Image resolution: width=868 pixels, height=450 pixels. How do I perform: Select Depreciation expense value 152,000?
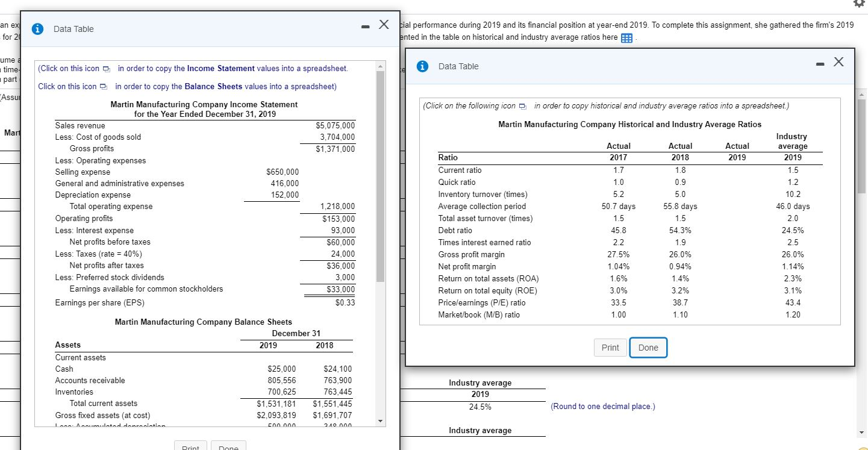[x=285, y=195]
